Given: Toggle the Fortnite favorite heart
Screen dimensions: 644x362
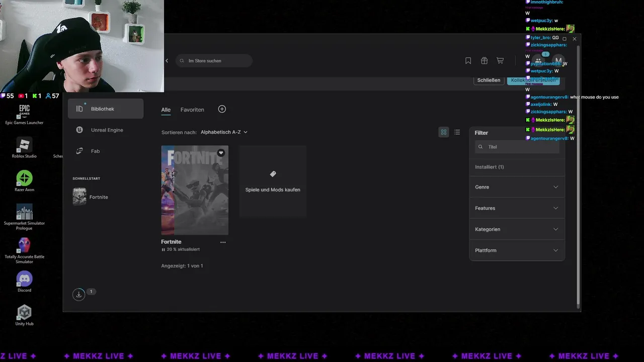Looking at the screenshot, I should point(221,153).
